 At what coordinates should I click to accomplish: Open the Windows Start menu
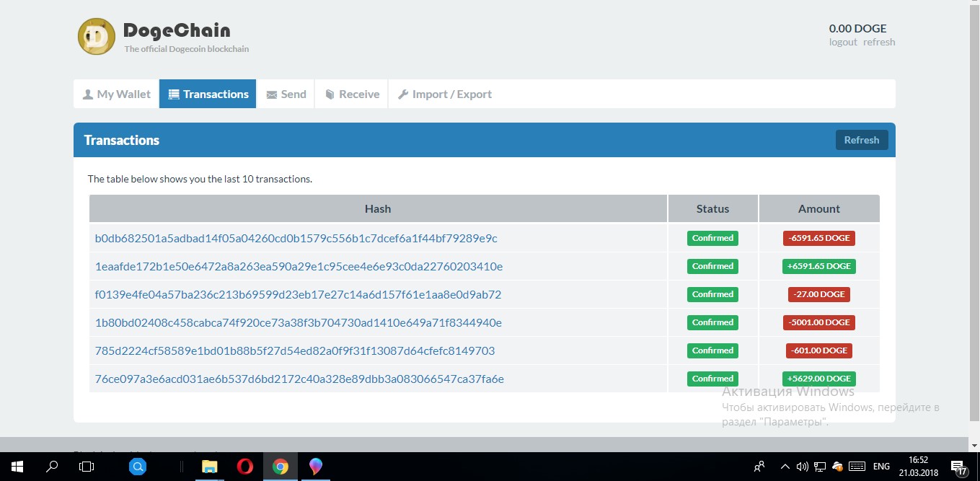[x=16, y=467]
